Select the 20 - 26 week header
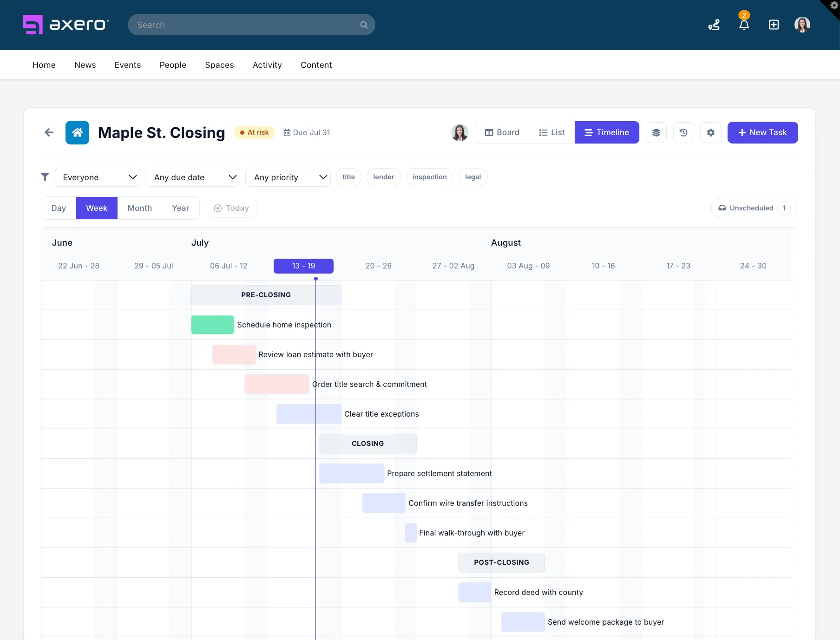Viewport: 840px width, 640px height. 379,266
